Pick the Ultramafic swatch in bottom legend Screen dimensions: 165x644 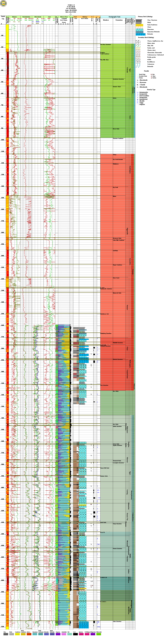(x=99, y=634)
